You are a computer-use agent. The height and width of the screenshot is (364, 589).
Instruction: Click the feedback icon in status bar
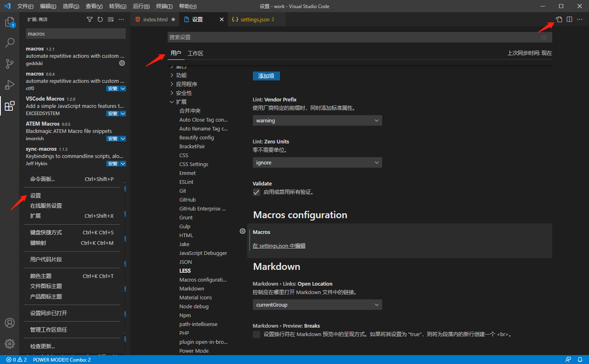coord(568,360)
